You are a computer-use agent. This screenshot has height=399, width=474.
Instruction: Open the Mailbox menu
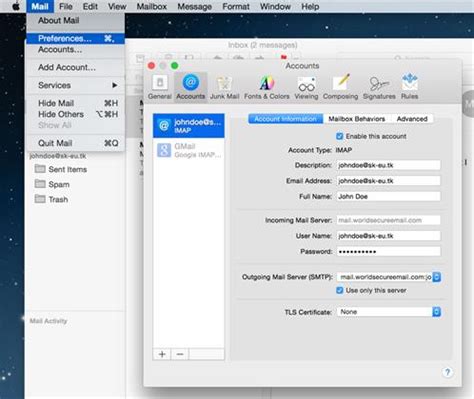(152, 6)
